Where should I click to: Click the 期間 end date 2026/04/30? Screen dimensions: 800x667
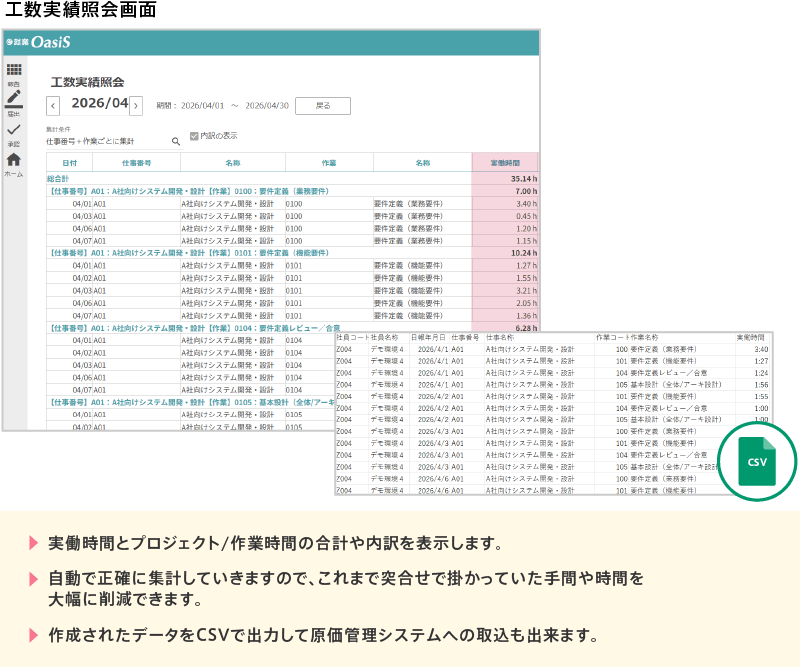pos(267,106)
